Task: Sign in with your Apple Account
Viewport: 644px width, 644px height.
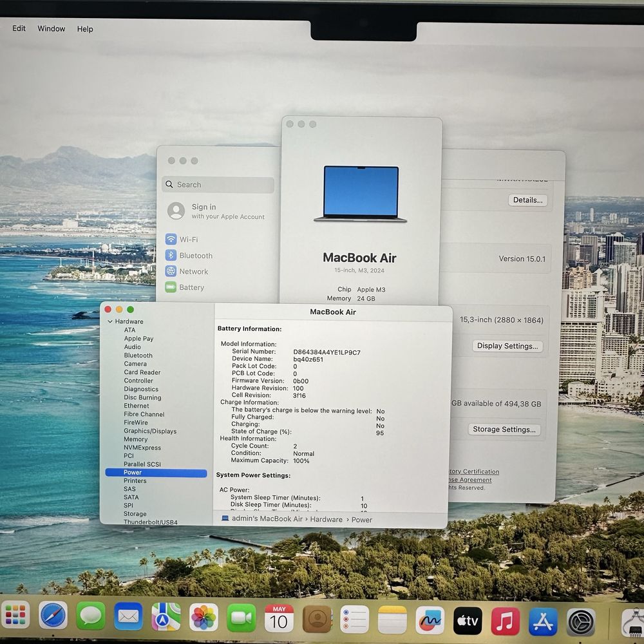Action: pyautogui.click(x=228, y=211)
